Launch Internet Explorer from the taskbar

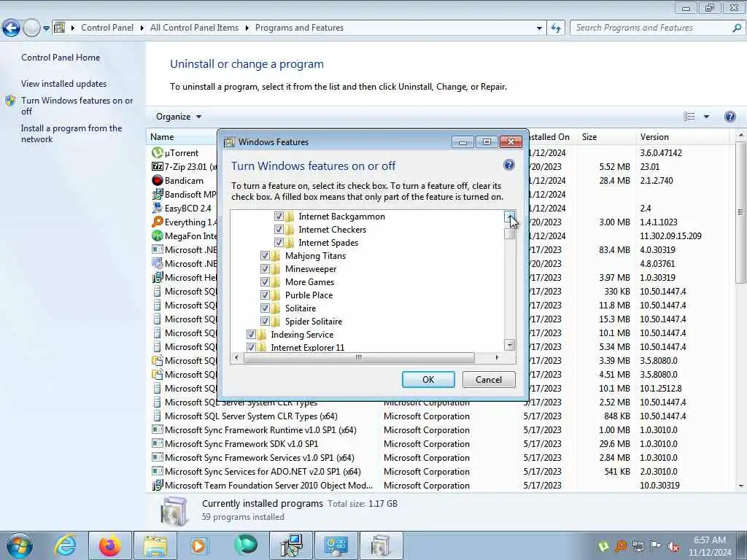(65, 545)
